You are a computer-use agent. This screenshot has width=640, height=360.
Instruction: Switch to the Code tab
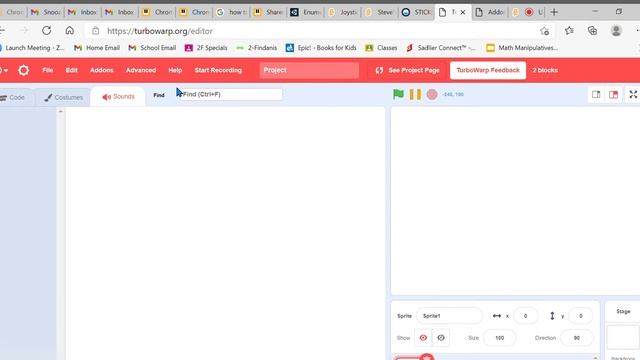[13, 98]
